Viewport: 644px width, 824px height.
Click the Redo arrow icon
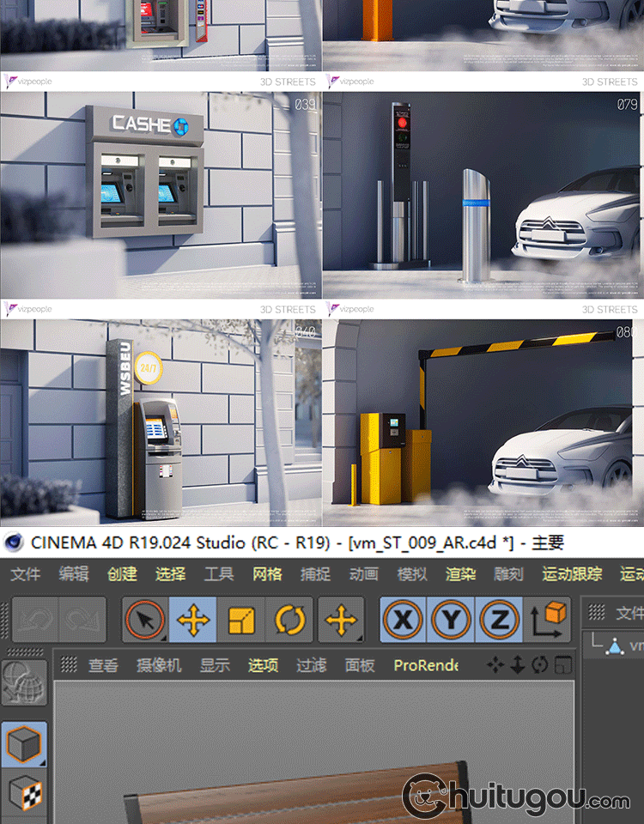pyautogui.click(x=82, y=620)
